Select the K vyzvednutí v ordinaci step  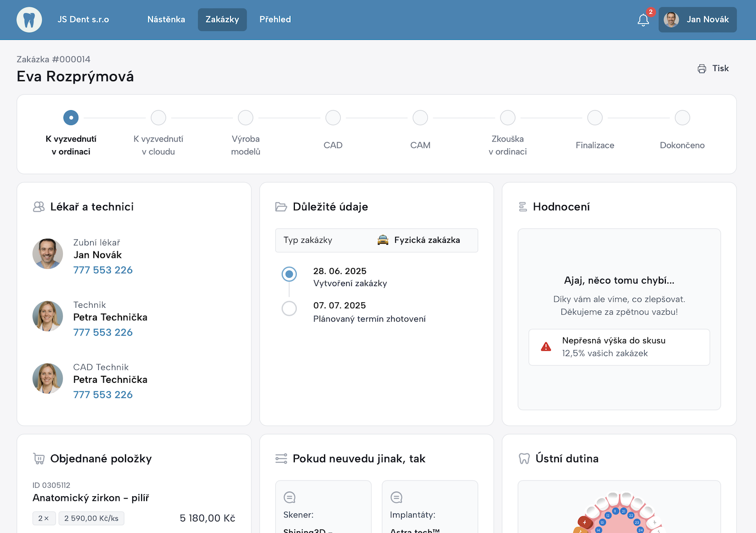[71, 118]
